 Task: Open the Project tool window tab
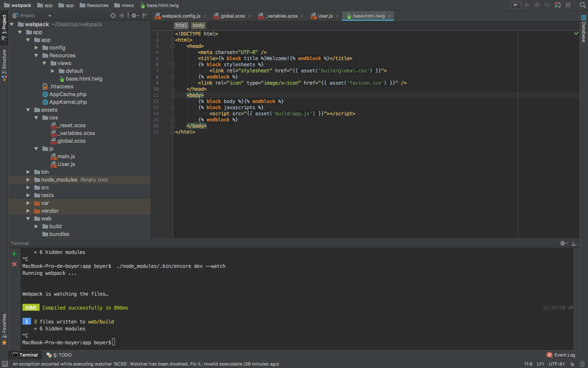coord(4,28)
